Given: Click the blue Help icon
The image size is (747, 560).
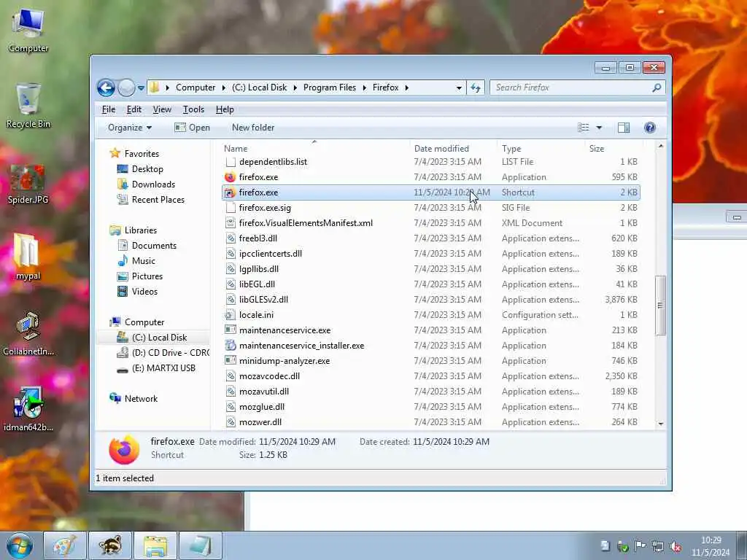Looking at the screenshot, I should (x=650, y=128).
